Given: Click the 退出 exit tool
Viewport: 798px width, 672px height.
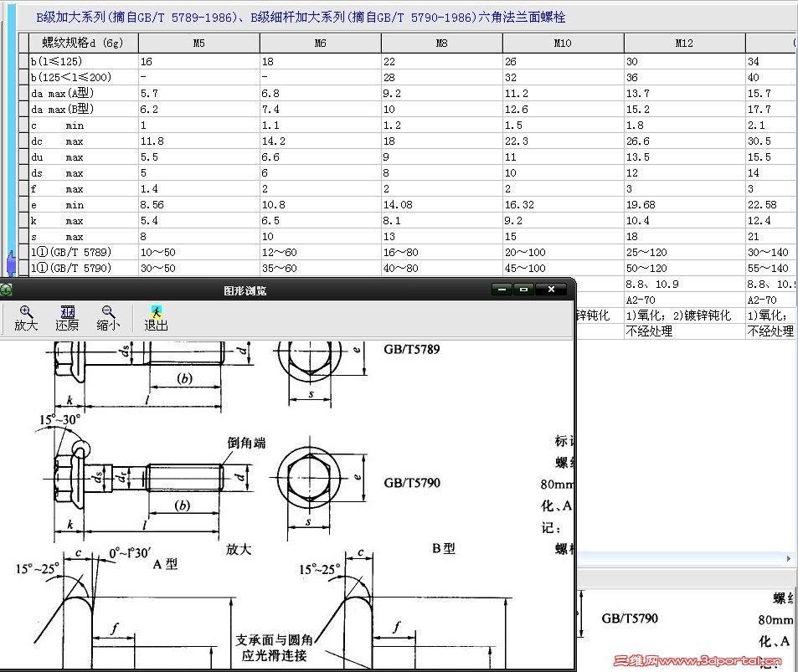Looking at the screenshot, I should point(156,319).
